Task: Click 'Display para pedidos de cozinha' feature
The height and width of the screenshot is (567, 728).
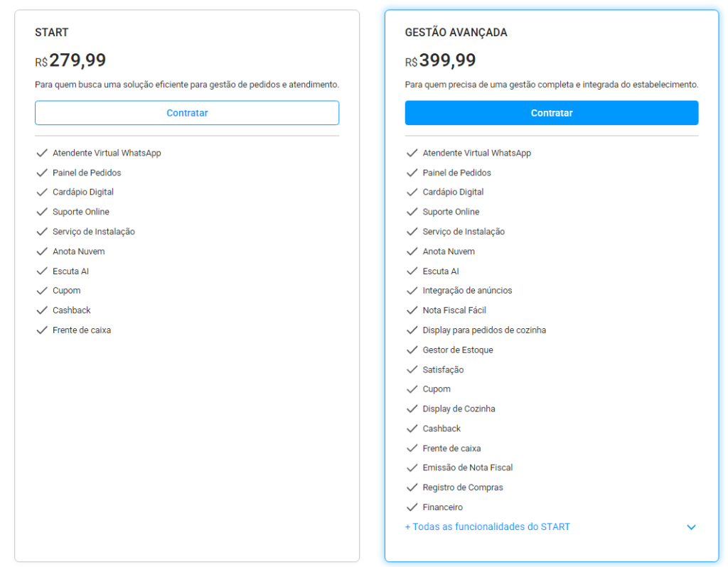Action: (x=484, y=330)
